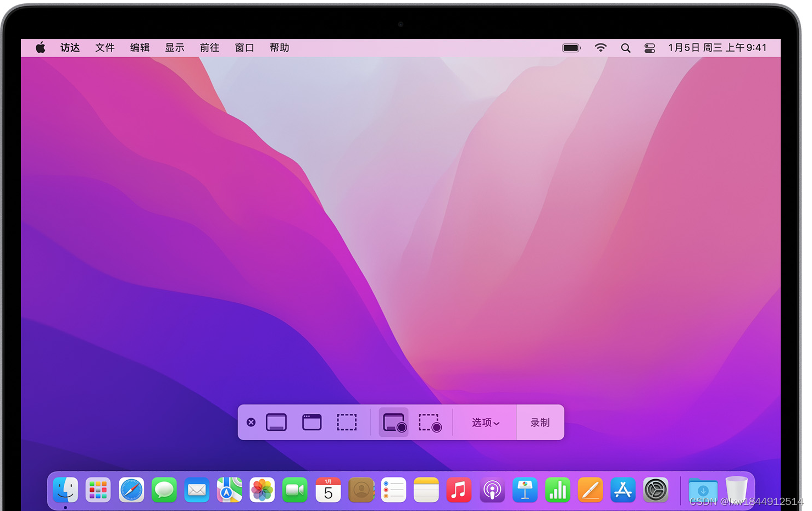
Task: Open Notes from the Dock
Action: [x=426, y=490]
